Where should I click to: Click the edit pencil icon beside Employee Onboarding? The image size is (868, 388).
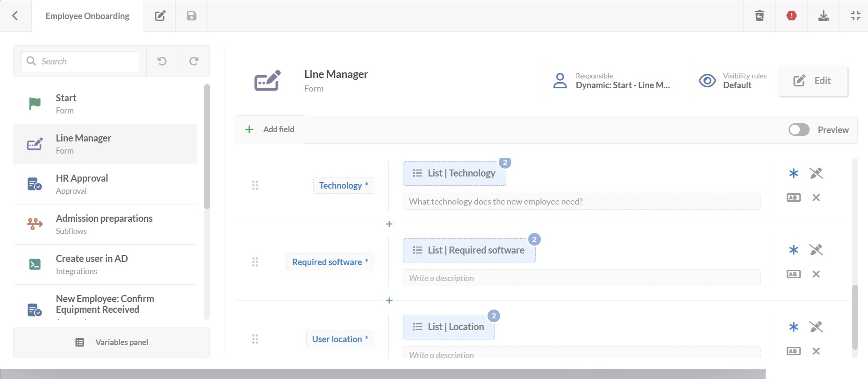pyautogui.click(x=160, y=16)
